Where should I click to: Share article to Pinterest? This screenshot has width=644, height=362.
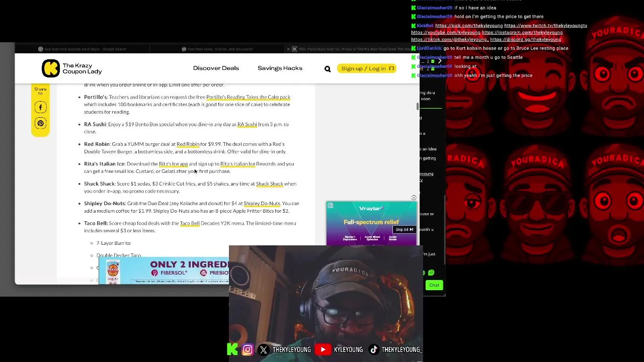coord(40,123)
